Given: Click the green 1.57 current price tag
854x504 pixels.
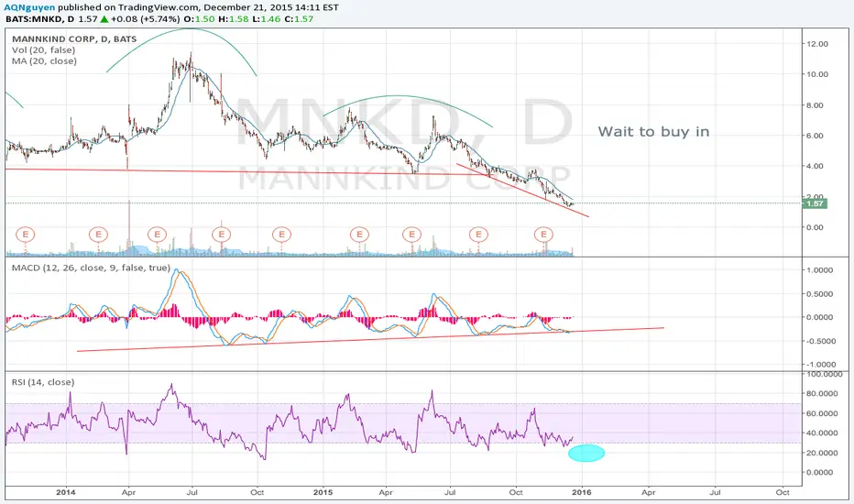Looking at the screenshot, I should click(815, 203).
